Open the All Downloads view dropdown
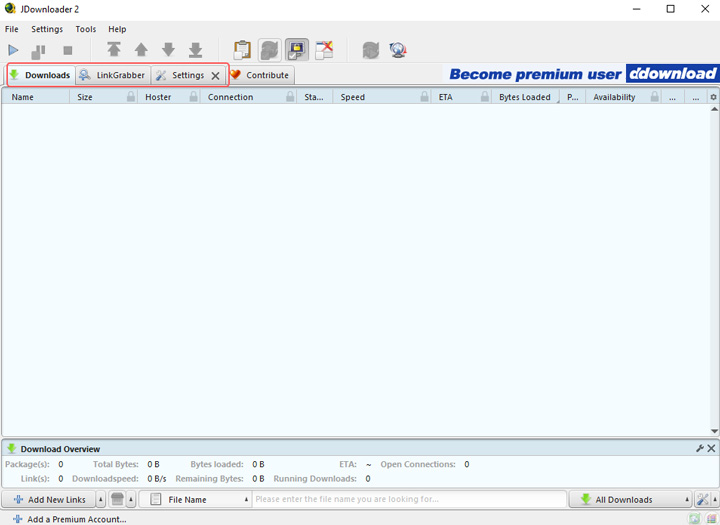Screen dimensions: 720x525 (x=630, y=499)
